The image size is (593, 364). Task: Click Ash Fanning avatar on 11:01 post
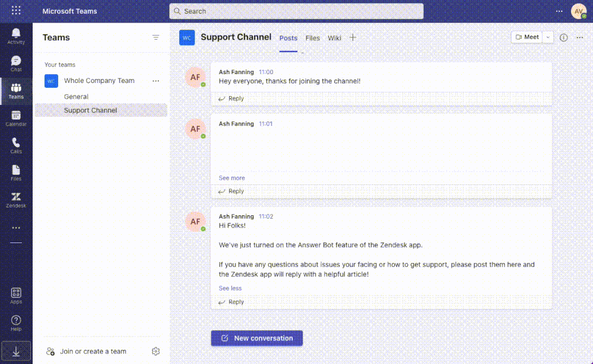pos(195,129)
